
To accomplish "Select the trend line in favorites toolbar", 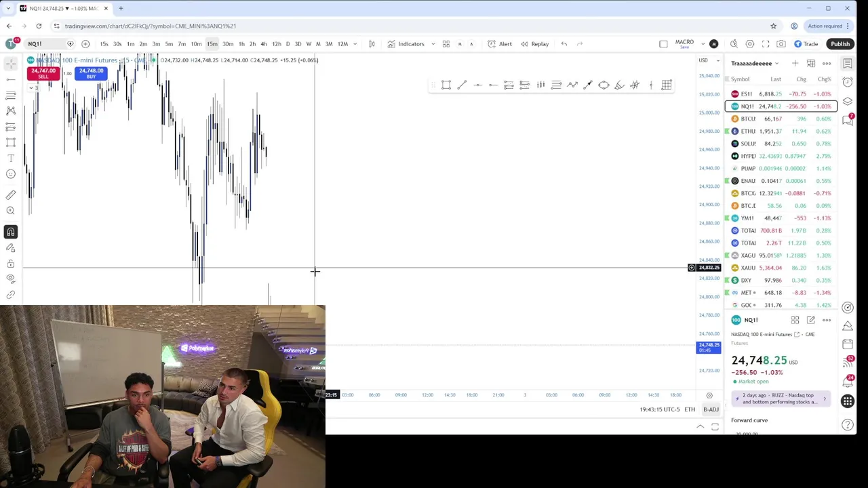I will (x=462, y=85).
